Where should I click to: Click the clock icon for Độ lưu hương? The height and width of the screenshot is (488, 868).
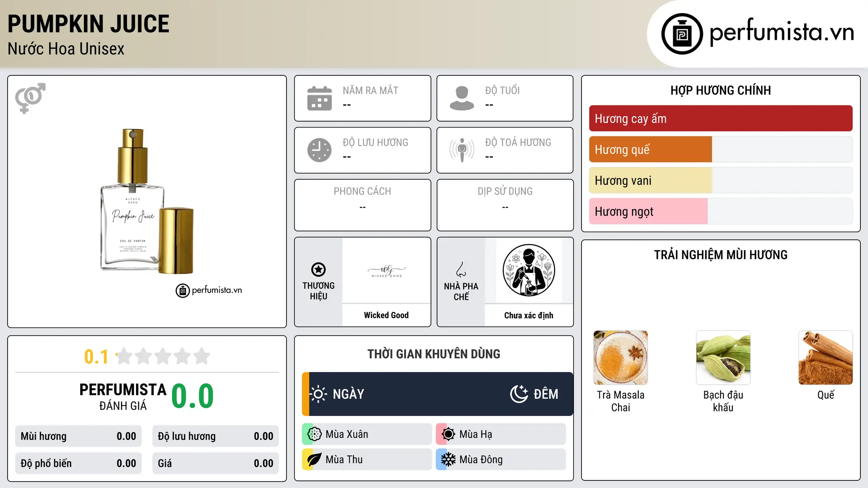320,150
